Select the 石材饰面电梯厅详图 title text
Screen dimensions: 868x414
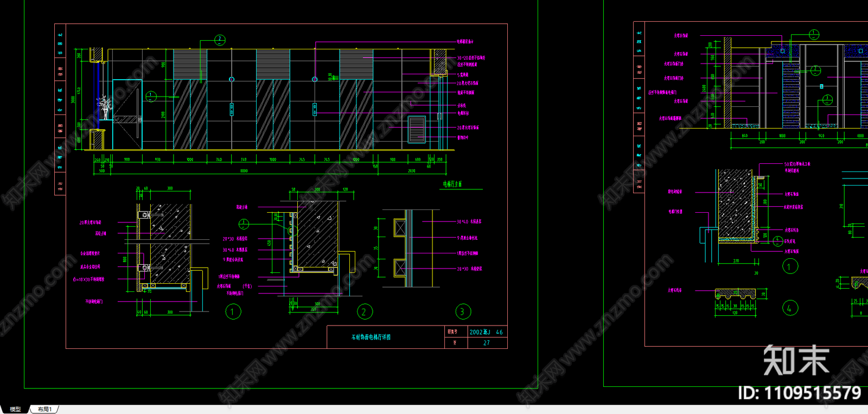371,337
